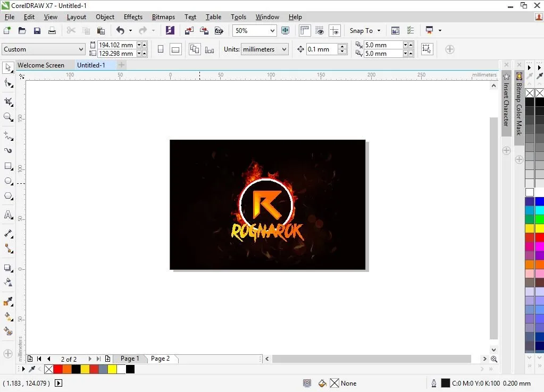Open the Bitmaps menu
Screen dimensions: 544x392
click(x=163, y=16)
